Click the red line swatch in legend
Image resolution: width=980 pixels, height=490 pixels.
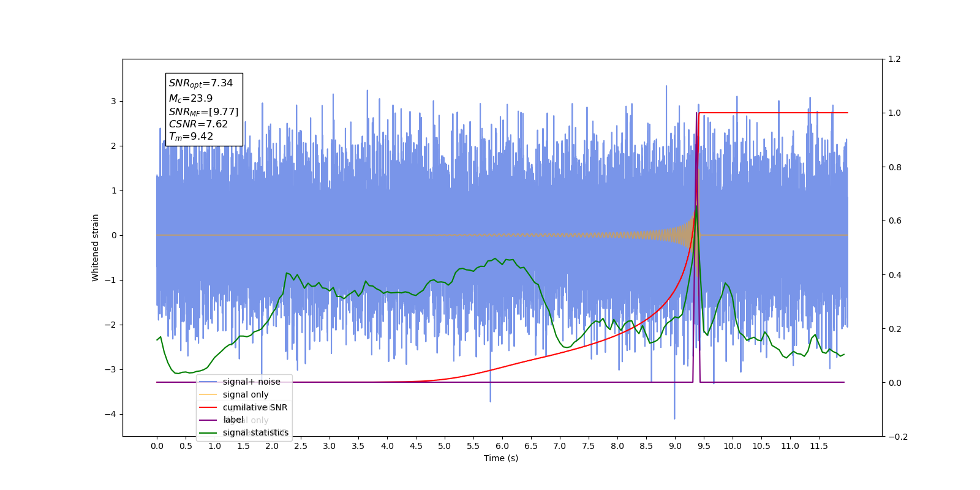coord(208,407)
